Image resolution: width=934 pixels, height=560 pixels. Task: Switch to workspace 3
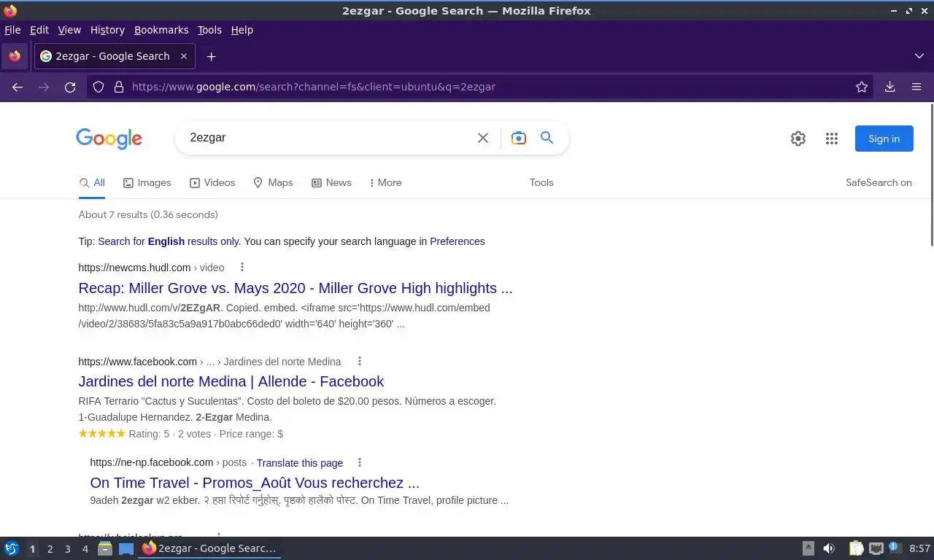coord(67,549)
